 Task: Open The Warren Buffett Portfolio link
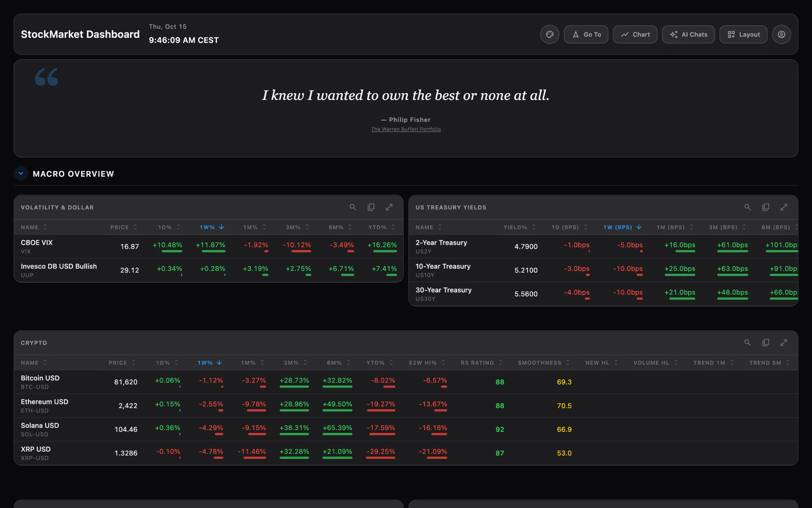point(406,129)
